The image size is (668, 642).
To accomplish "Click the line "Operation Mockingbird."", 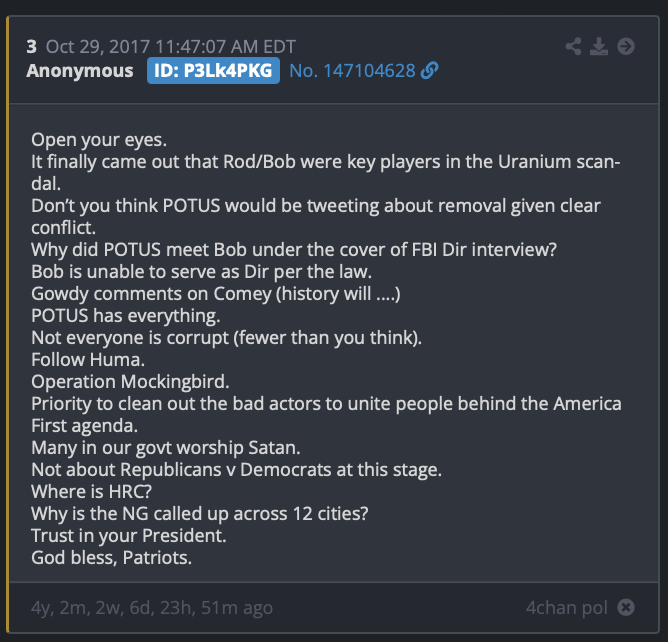I will click(130, 382).
